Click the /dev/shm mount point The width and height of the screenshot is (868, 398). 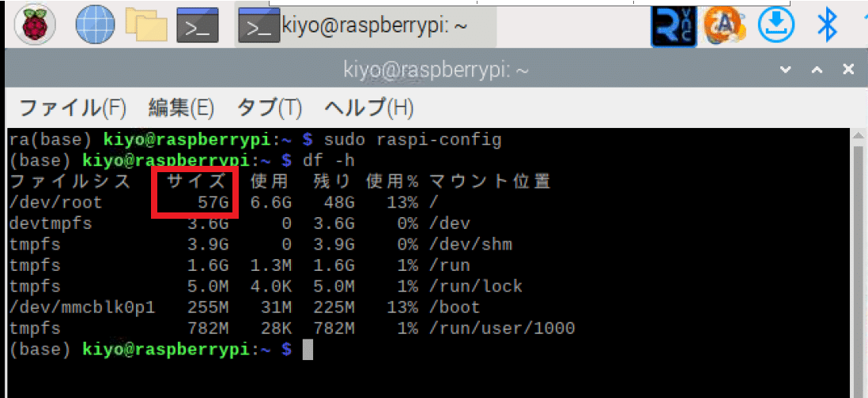point(471,244)
